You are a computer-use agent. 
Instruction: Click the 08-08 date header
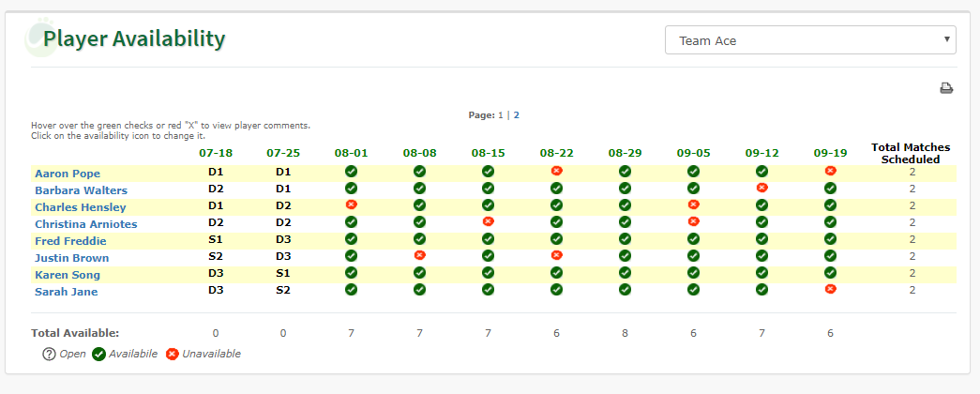coord(419,153)
